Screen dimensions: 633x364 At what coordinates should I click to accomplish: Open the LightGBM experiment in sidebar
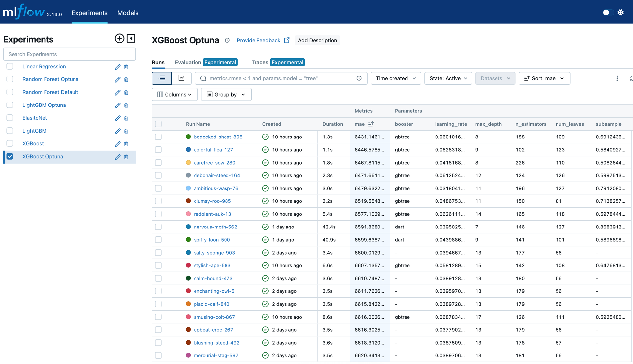pos(34,131)
